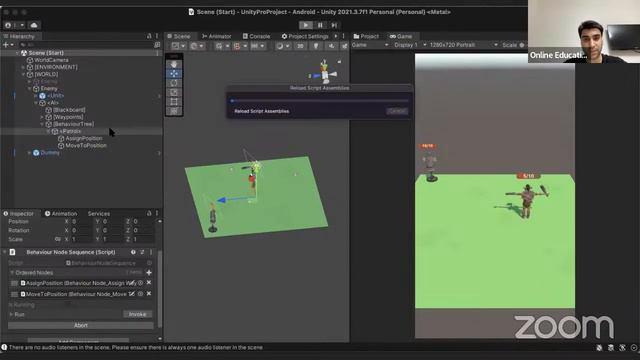Screen dimensions: 640x360
Task: Expand the [Waypoints] object
Action: [x=42, y=117]
